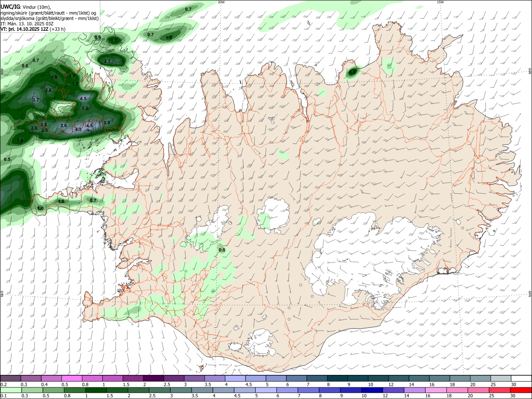
Task: Click the 'slydda/snjókoma' legend description line
Action: [x=49, y=18]
